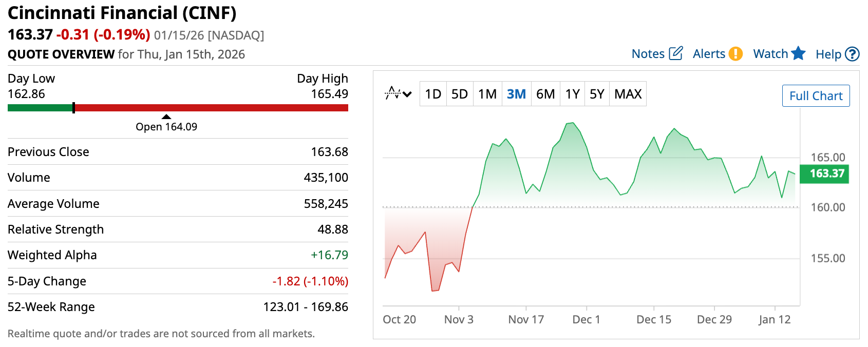
Task: Open the chart type selector icon
Action: click(x=393, y=94)
